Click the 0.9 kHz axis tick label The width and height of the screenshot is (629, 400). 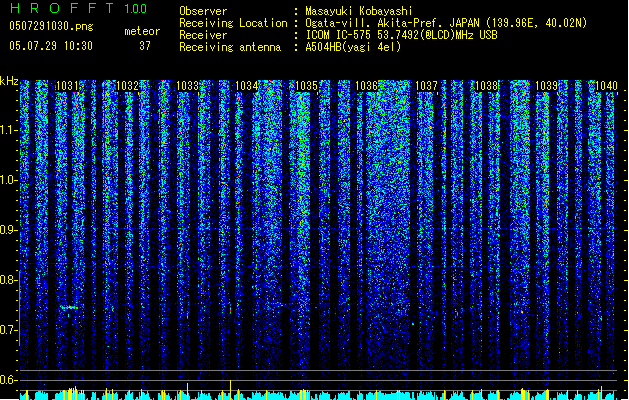click(8, 230)
